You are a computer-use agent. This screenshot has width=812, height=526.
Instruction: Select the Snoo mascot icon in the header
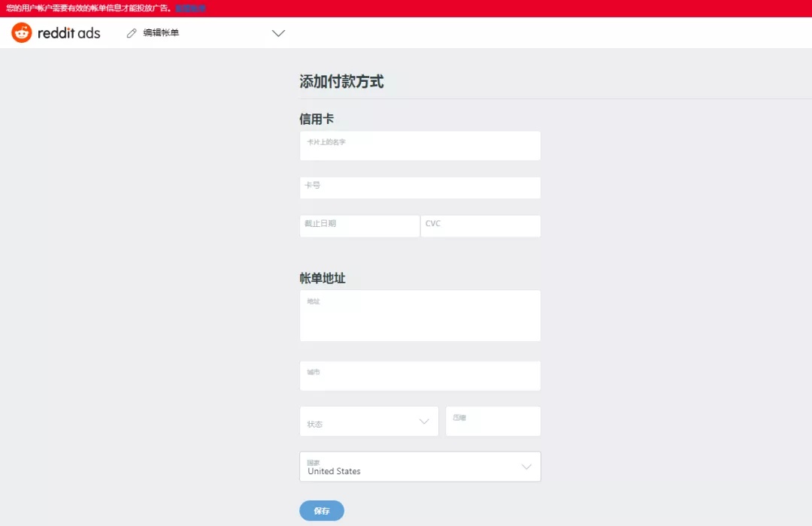20,32
